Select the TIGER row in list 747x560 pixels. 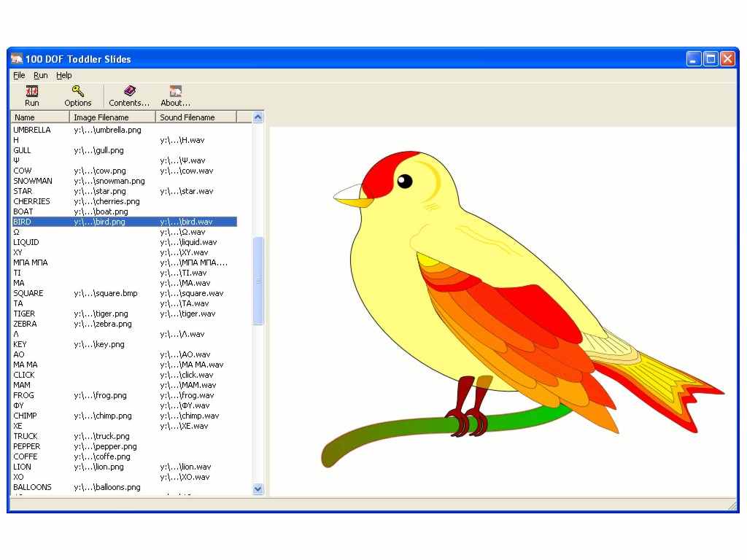pos(124,314)
